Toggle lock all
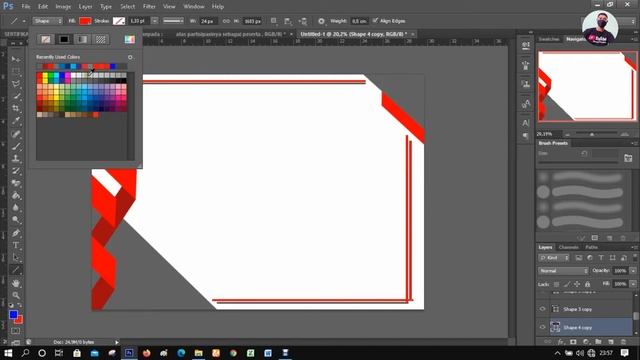 click(x=587, y=284)
